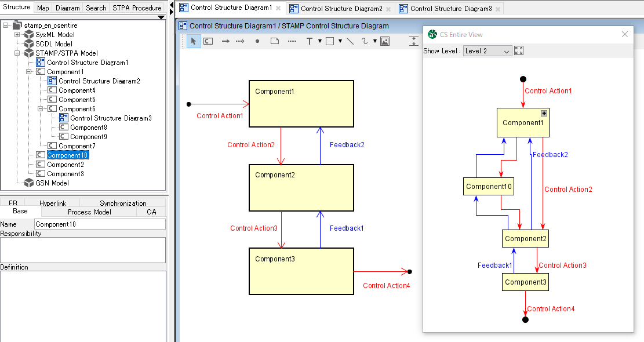The image size is (644, 342).
Task: Pick the black dot endpoint tool
Action: [257, 41]
